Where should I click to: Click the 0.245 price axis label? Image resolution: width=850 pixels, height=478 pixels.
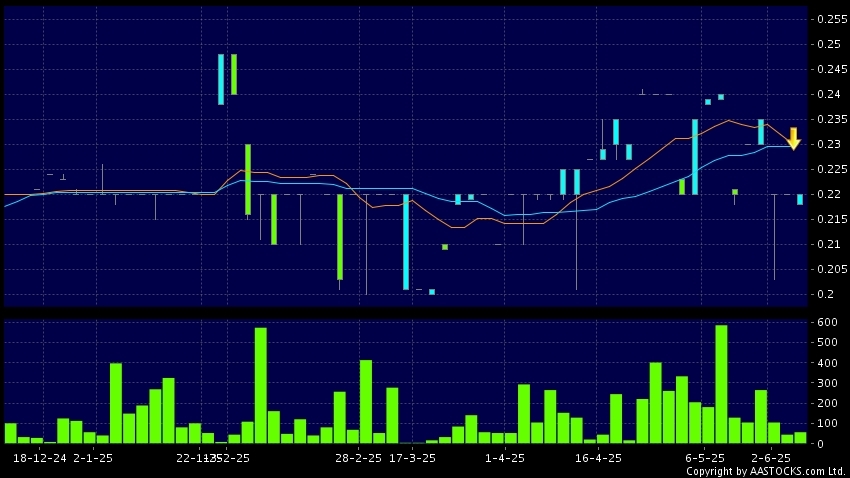[832, 69]
